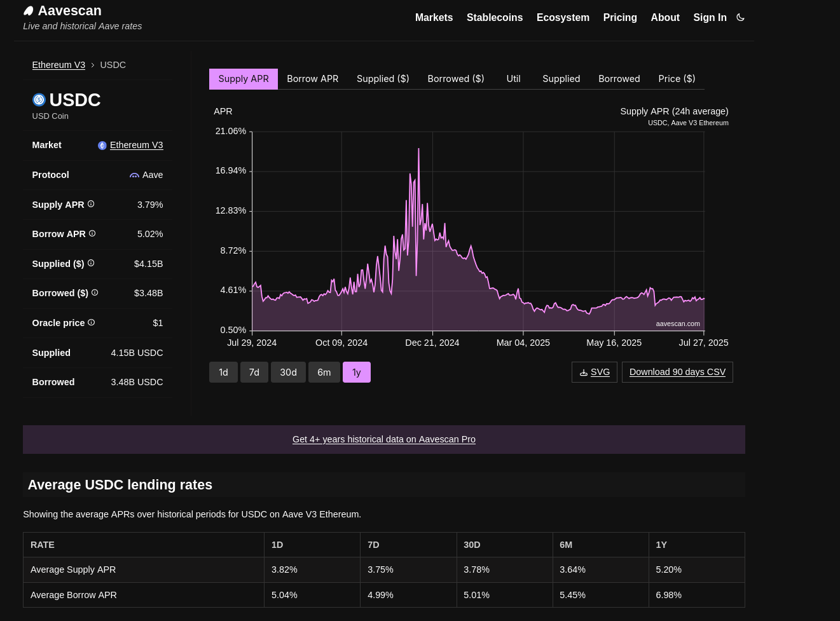Click the Oracle price value $1
Image resolution: width=840 pixels, height=621 pixels.
(x=158, y=323)
